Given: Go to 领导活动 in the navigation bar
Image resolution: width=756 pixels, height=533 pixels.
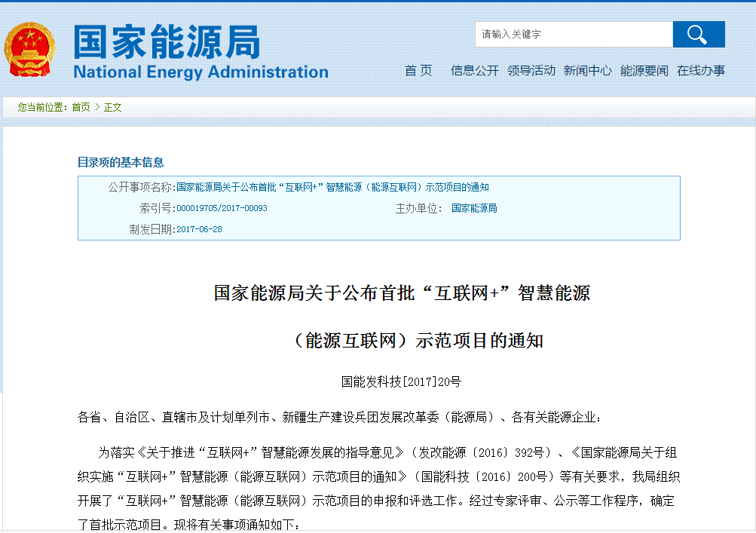Looking at the screenshot, I should [x=531, y=71].
